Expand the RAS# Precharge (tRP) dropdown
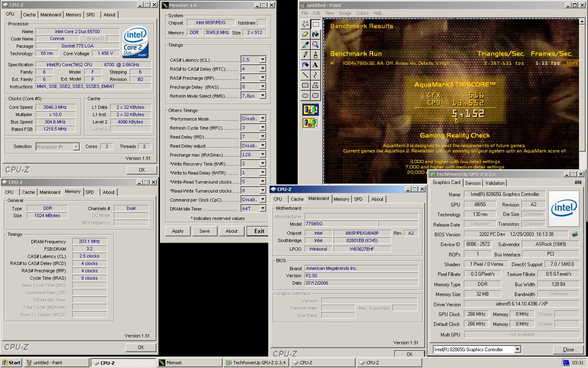Viewport: 588px width, 368px height. click(x=263, y=78)
